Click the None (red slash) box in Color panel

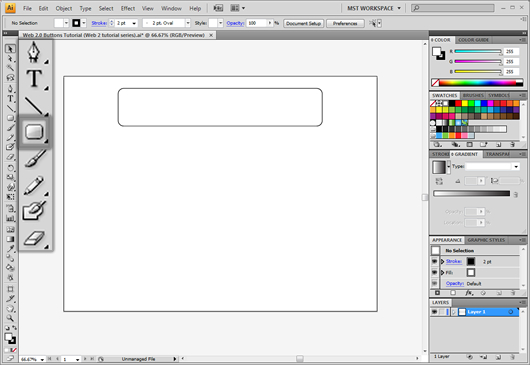click(x=435, y=82)
